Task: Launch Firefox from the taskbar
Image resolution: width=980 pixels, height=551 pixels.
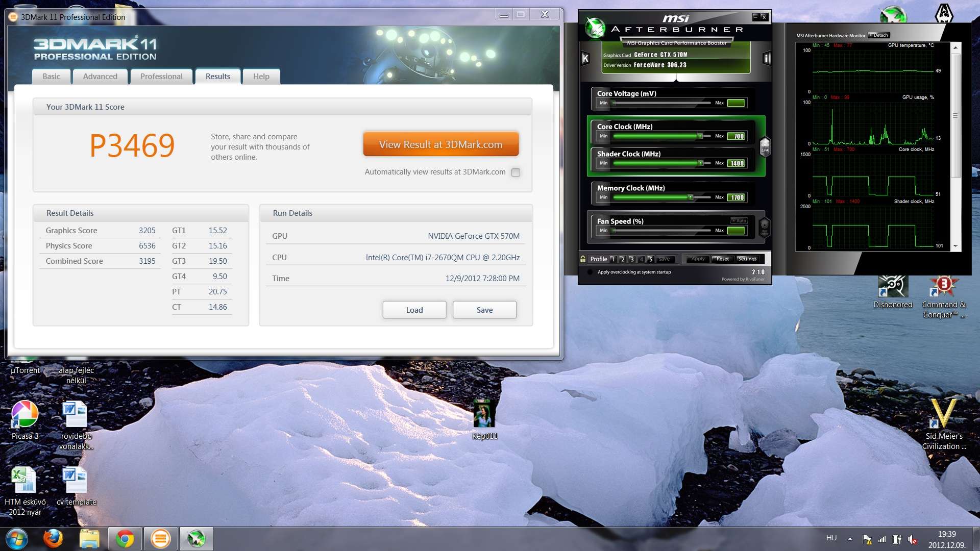Action: 53,539
